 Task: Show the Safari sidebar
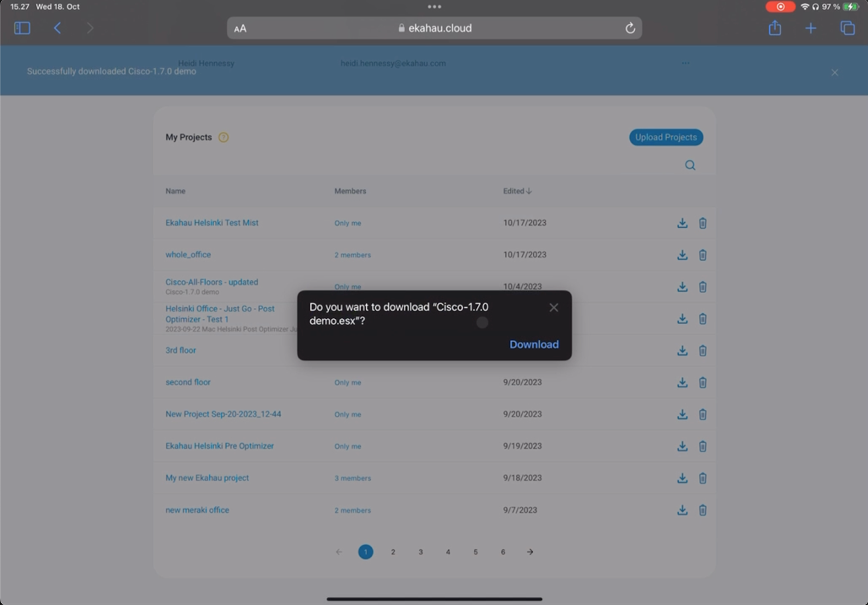click(x=22, y=28)
